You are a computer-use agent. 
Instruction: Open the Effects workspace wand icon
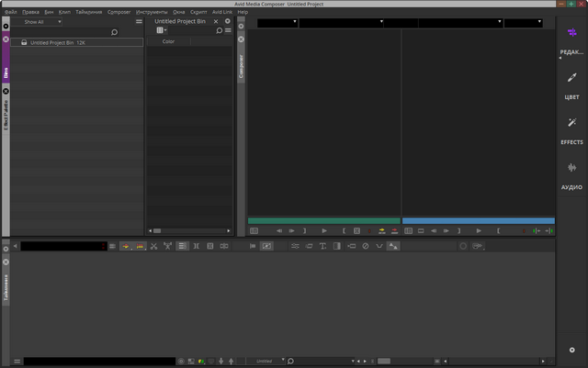click(x=571, y=123)
